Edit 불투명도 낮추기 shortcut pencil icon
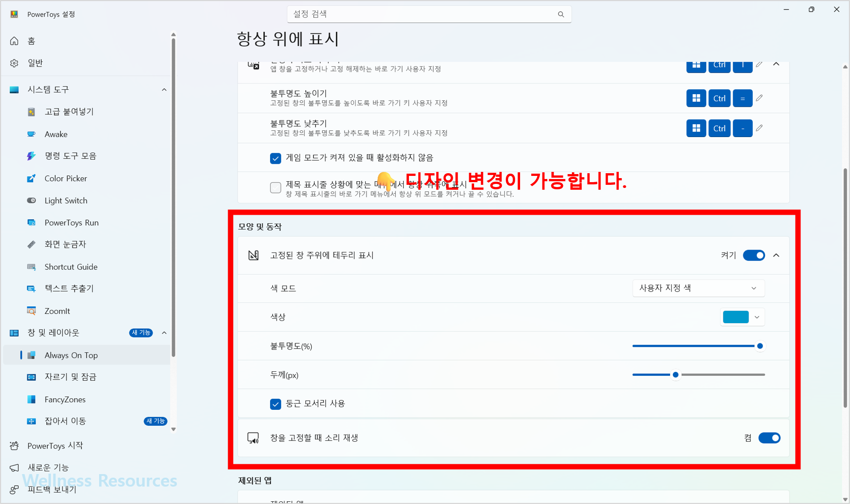Viewport: 850px width, 504px height. point(759,128)
